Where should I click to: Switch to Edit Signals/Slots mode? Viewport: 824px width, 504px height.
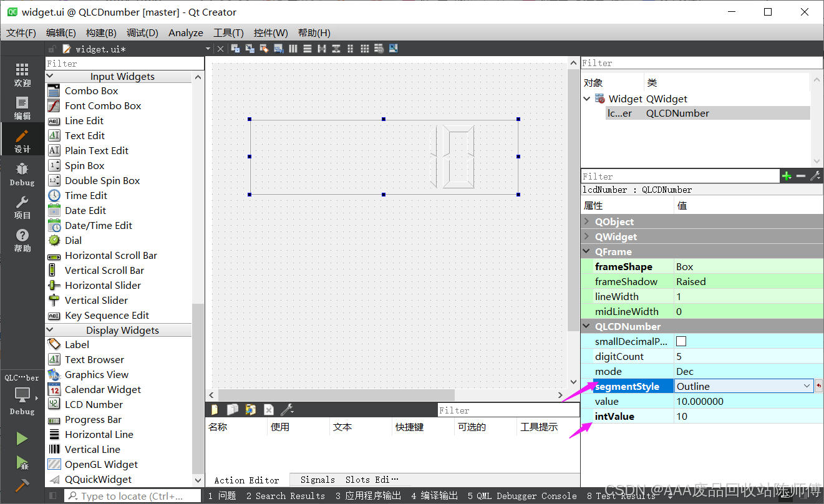click(x=250, y=49)
